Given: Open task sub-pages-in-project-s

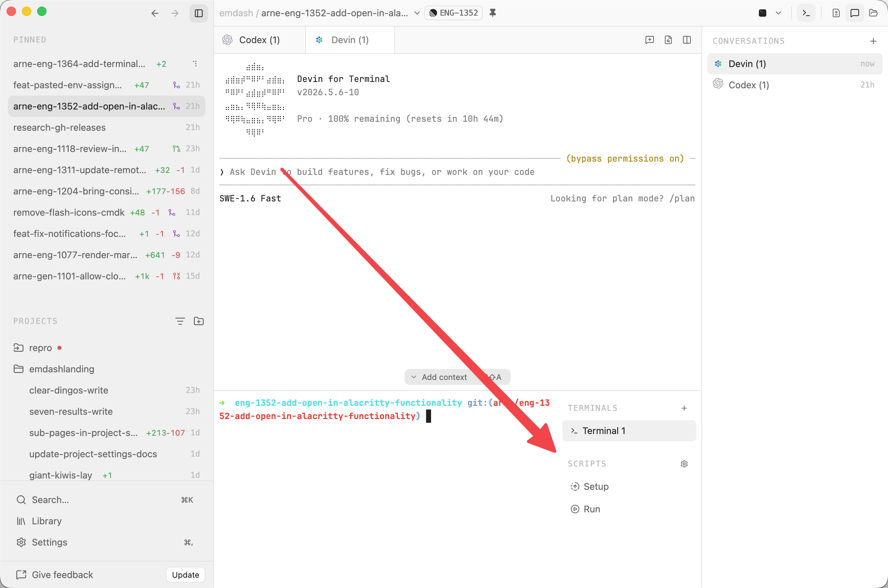Looking at the screenshot, I should (107, 433).
